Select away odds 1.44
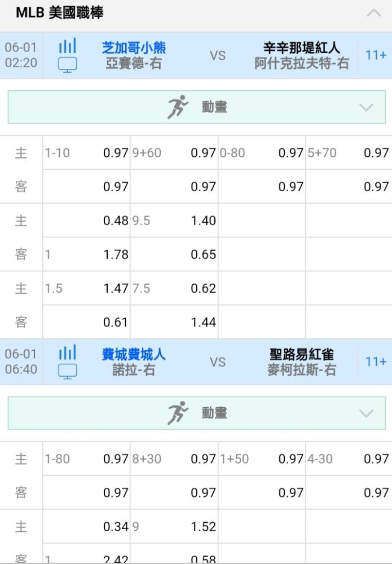This screenshot has height=564, width=392. pyautogui.click(x=174, y=322)
